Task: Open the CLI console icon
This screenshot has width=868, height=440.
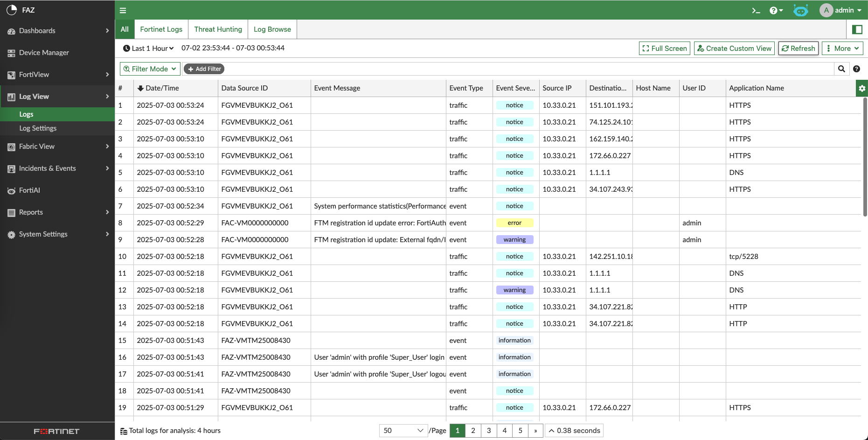Action: click(x=756, y=10)
